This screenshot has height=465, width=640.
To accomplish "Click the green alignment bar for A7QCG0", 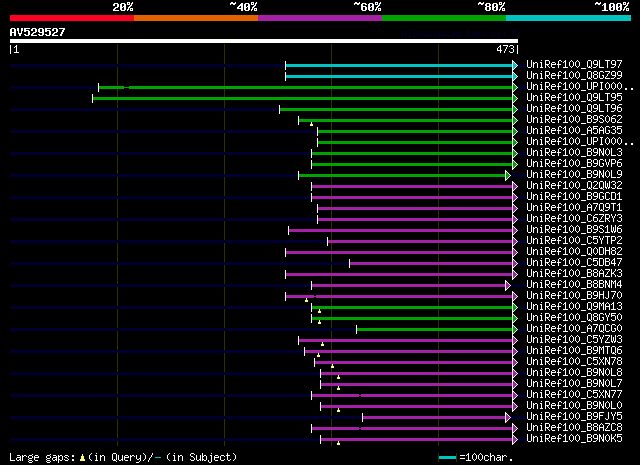I will [x=435, y=330].
